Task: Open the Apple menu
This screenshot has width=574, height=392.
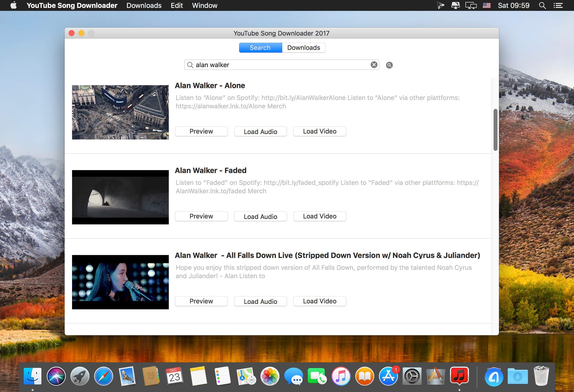Action: 14,5
